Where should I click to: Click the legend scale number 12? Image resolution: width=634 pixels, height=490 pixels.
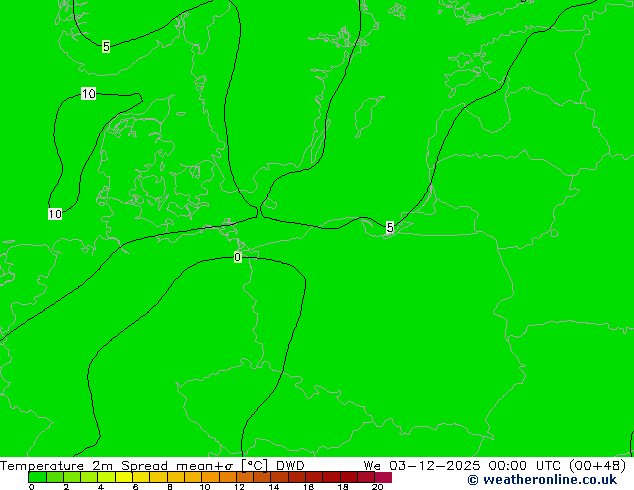[239, 487]
